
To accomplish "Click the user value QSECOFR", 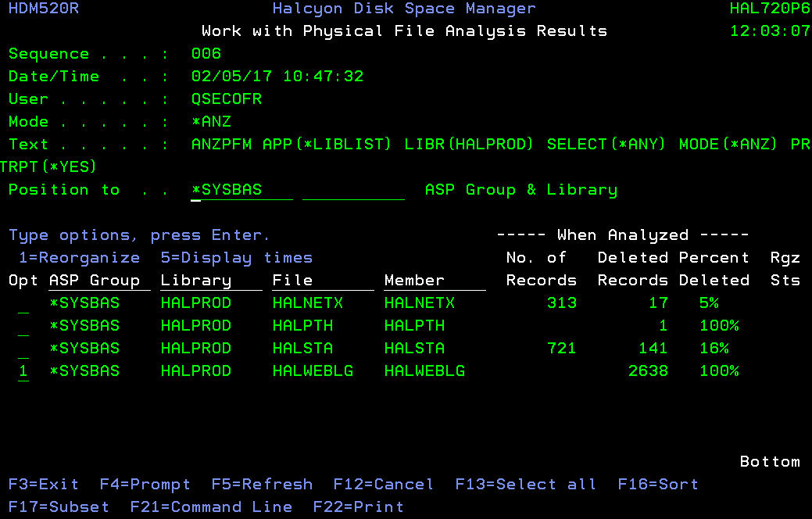I will [x=227, y=99].
